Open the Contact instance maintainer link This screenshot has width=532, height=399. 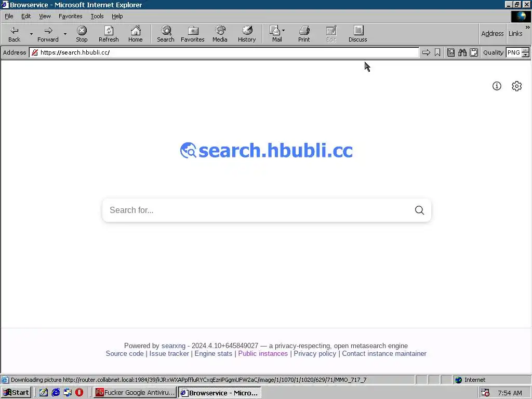coord(384,353)
